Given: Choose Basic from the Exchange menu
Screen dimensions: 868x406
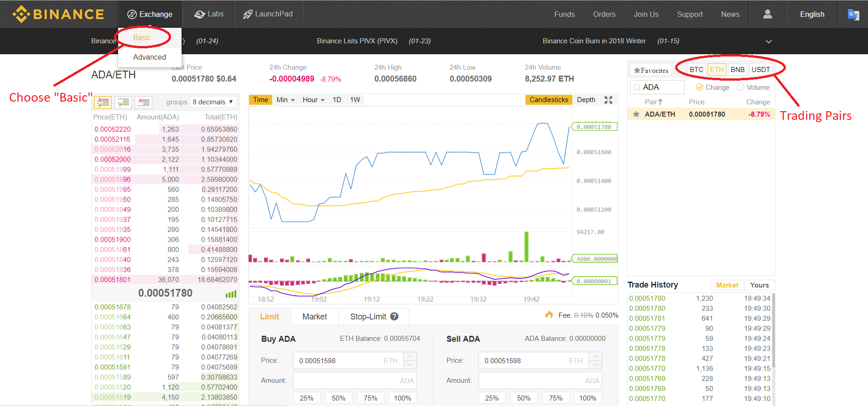Looking at the screenshot, I should (x=142, y=38).
